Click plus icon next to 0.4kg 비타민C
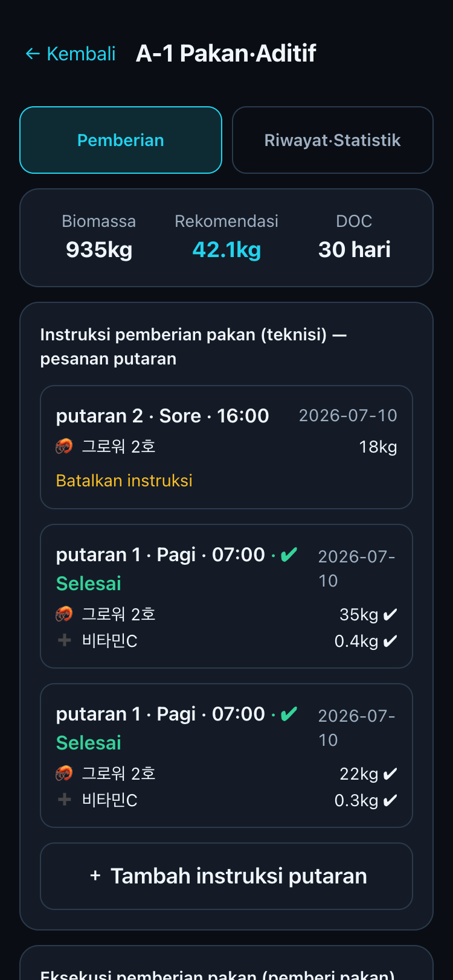This screenshot has height=980, width=453. click(64, 640)
